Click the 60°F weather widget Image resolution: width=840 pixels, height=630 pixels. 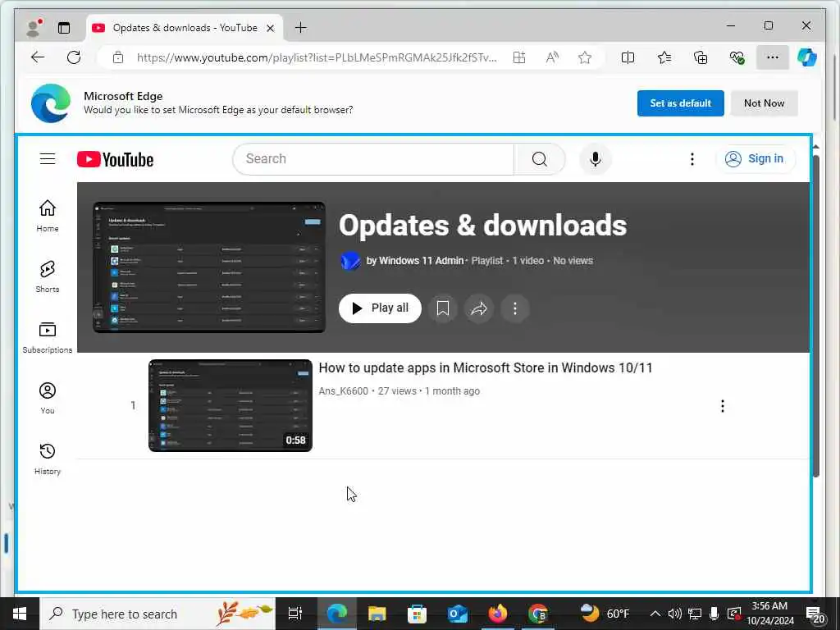click(x=605, y=614)
